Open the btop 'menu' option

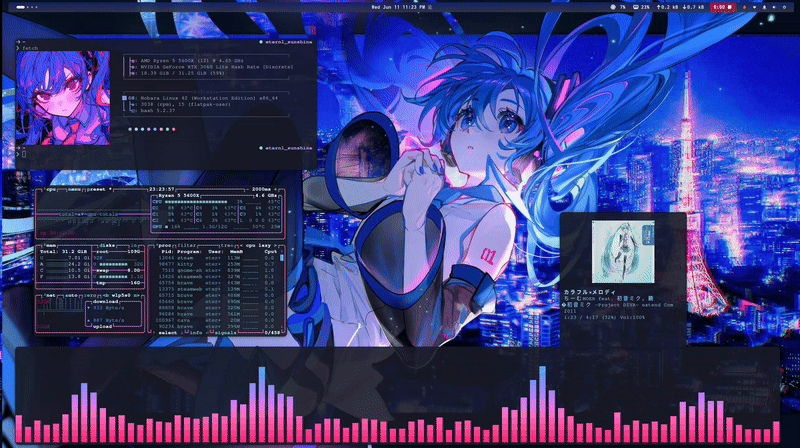click(x=74, y=189)
